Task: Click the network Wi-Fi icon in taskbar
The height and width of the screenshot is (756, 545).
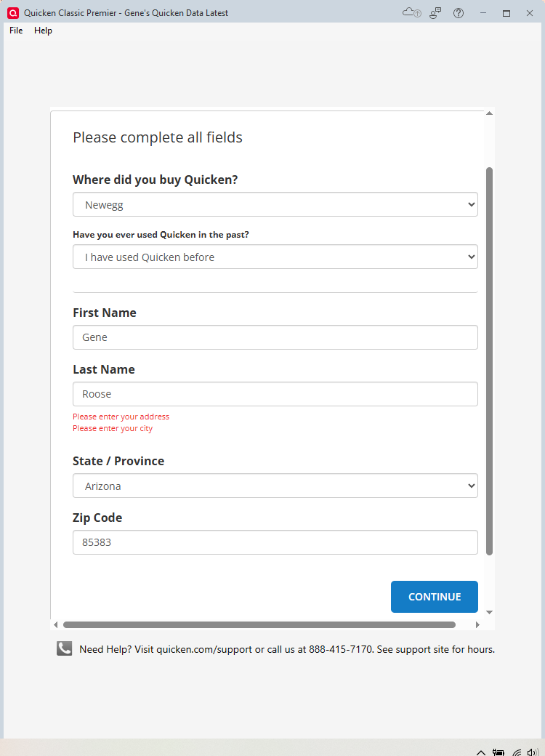Action: 517,752
